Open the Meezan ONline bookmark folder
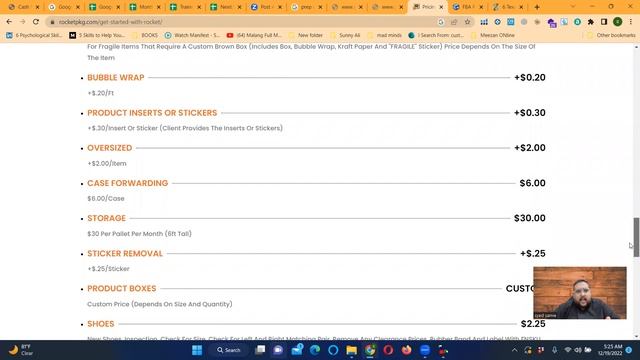 pos(493,36)
